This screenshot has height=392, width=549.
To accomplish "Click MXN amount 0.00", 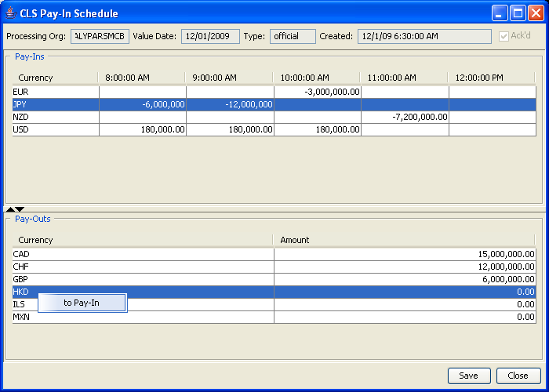I will point(526,318).
